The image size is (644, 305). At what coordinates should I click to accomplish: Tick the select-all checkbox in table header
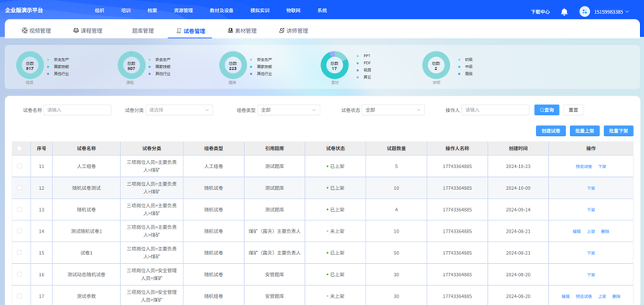coord(19,149)
